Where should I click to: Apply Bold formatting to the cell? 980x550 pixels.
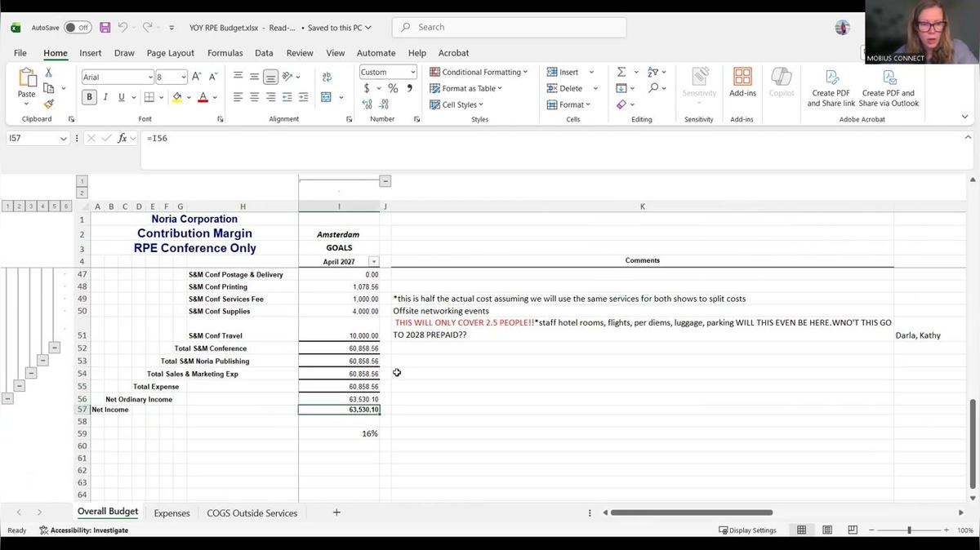tap(89, 97)
